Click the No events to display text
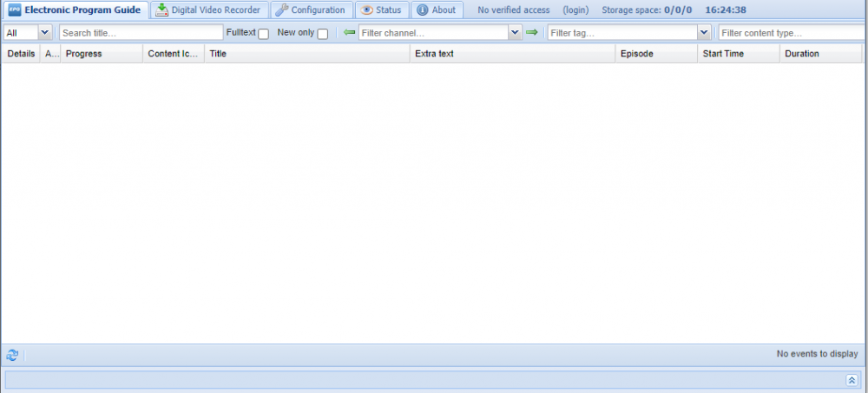 point(817,354)
